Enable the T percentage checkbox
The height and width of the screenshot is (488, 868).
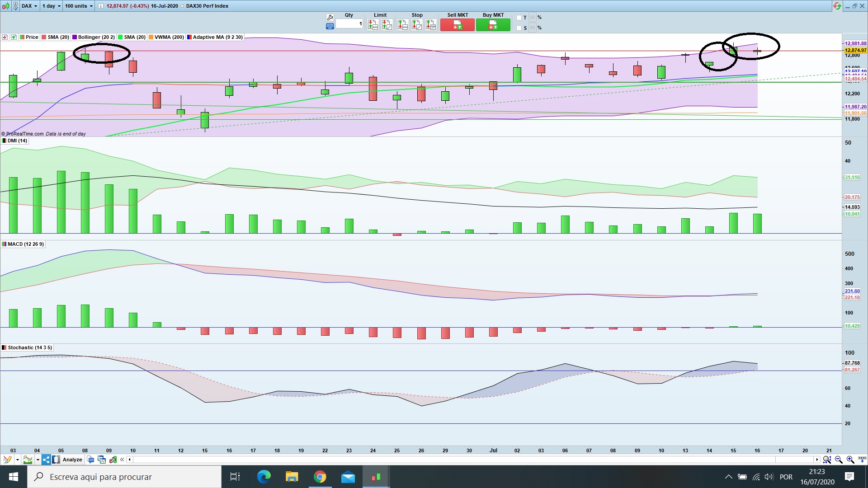pos(519,18)
